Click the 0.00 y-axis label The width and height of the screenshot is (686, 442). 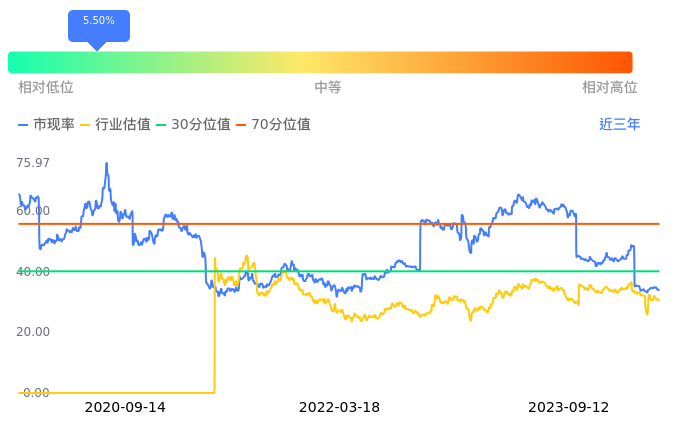[35, 393]
